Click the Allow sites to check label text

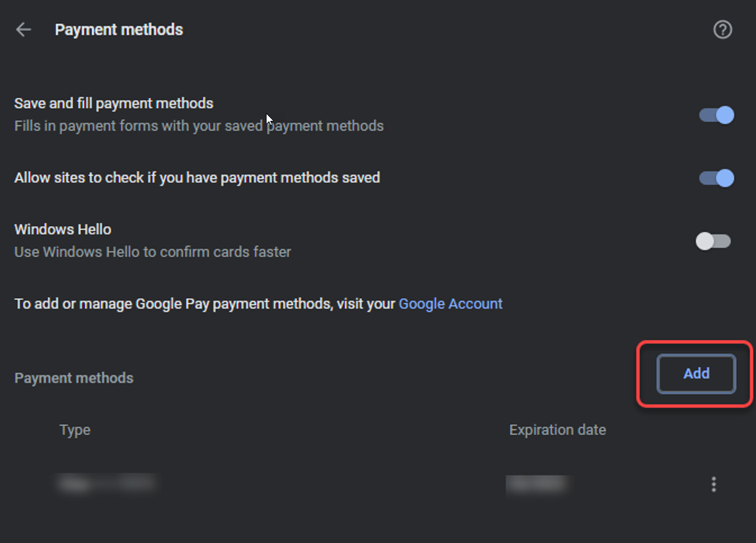coord(197,177)
